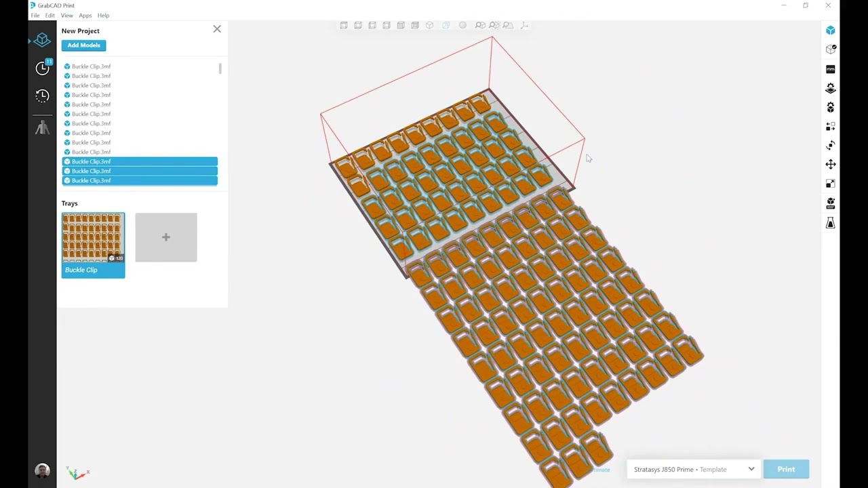The width and height of the screenshot is (868, 488).
Task: Open the File menu
Action: 35,16
